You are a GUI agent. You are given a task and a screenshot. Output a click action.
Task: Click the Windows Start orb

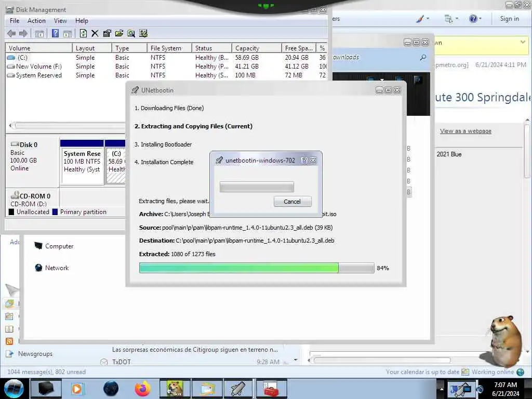(14, 388)
